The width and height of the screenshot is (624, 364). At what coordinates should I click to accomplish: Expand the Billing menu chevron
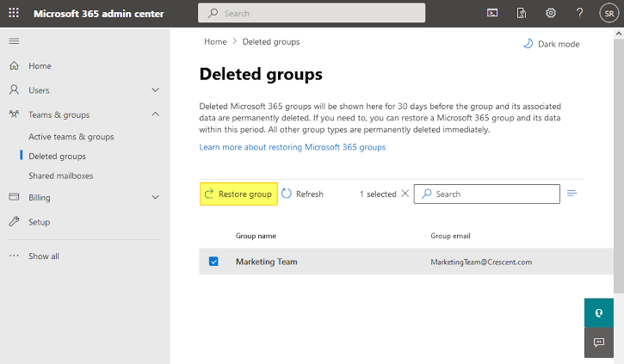pos(156,197)
